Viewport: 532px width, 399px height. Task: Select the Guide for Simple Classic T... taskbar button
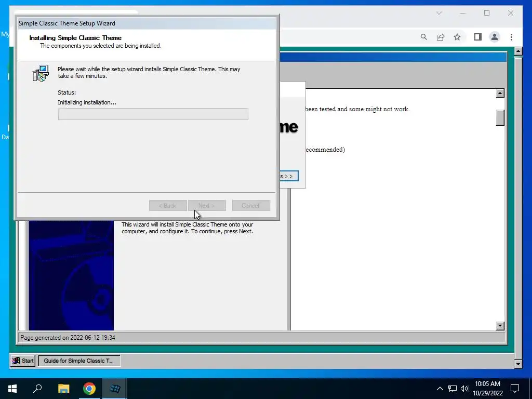[x=79, y=361]
